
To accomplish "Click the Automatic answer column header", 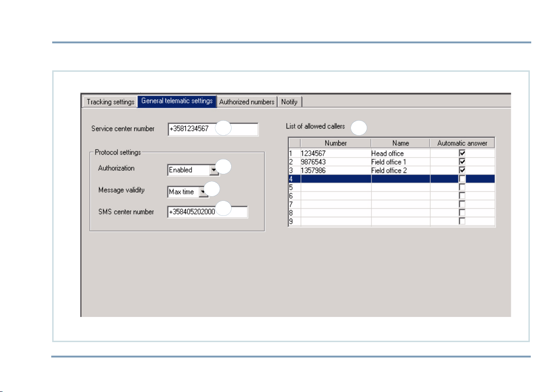I will click(x=462, y=144).
